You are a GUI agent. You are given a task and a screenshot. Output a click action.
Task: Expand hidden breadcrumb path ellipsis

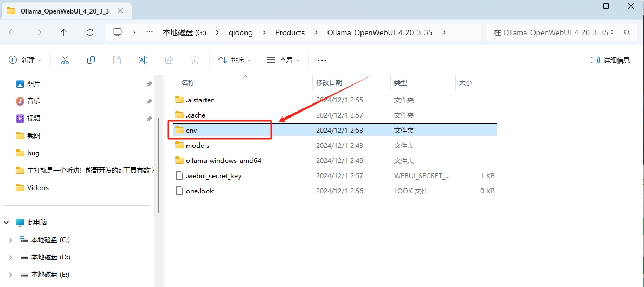pos(150,32)
